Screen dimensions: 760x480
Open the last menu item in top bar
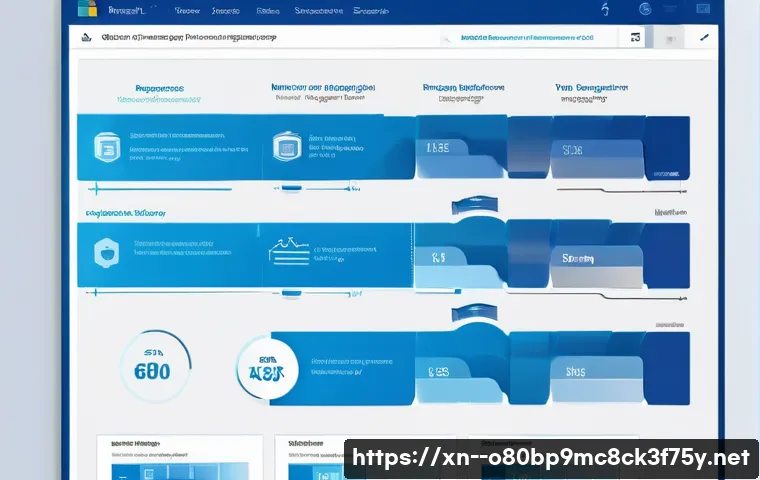point(371,11)
